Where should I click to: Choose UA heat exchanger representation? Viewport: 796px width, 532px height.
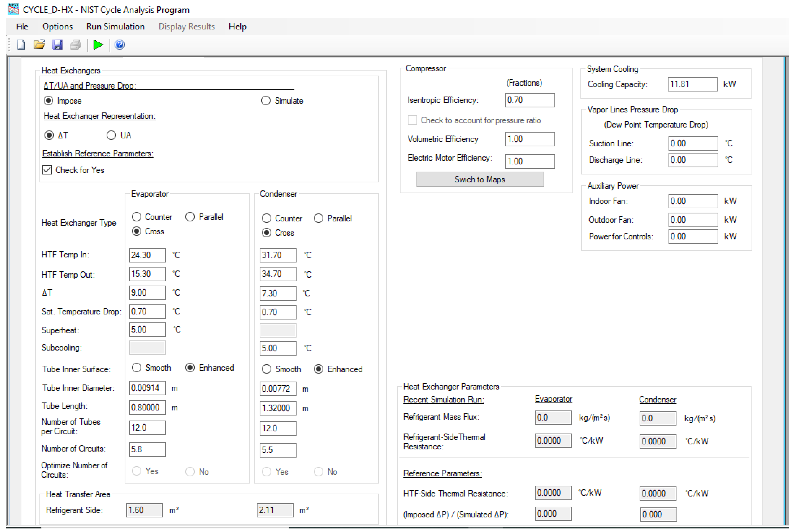click(111, 135)
